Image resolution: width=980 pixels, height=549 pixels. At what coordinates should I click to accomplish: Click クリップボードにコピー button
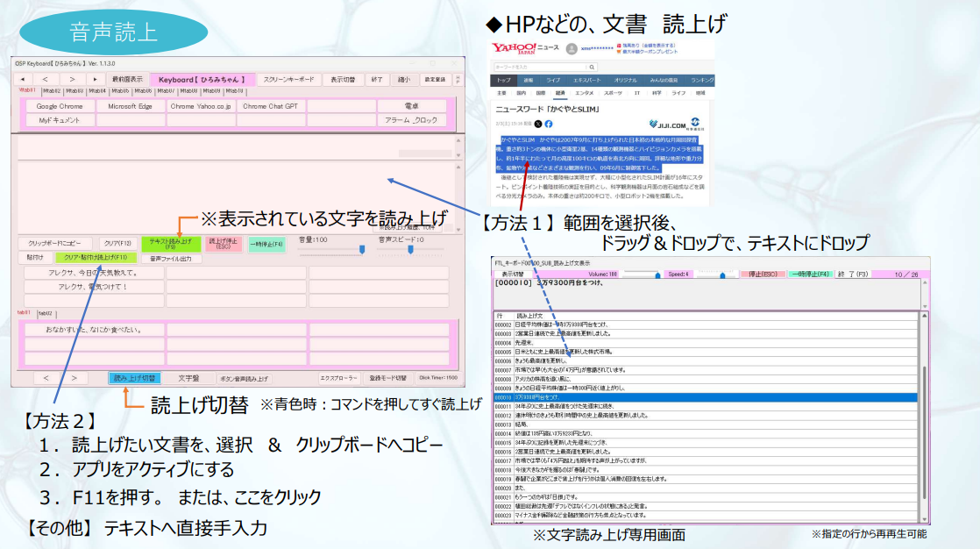point(54,243)
